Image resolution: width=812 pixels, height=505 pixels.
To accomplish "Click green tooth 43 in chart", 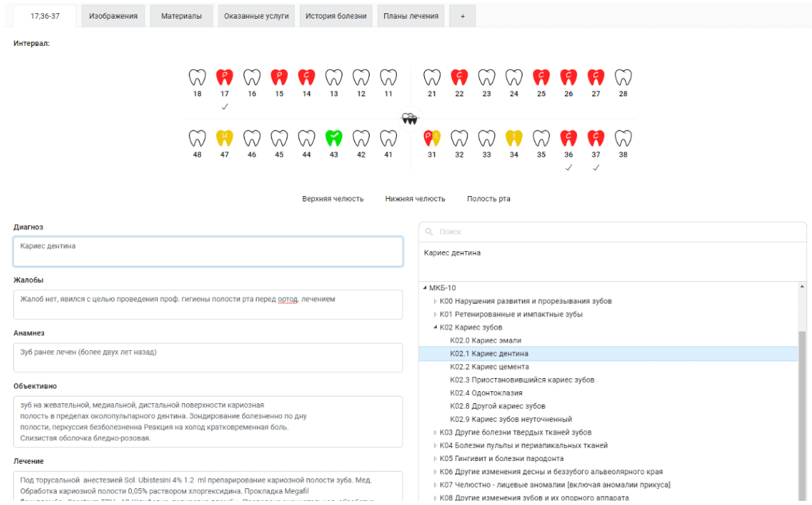I will click(333, 138).
